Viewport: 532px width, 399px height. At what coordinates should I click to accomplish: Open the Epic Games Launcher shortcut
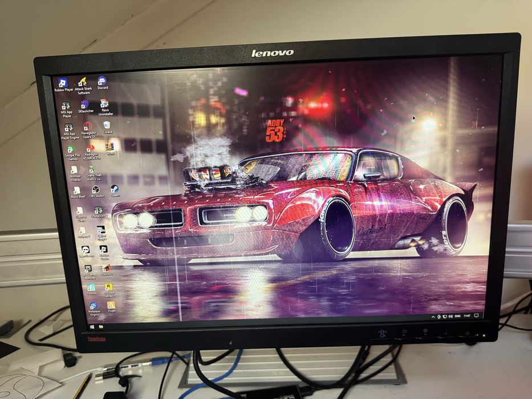tap(89, 272)
